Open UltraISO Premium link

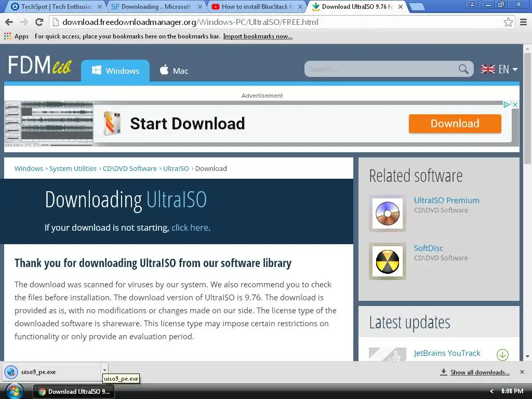tap(446, 200)
